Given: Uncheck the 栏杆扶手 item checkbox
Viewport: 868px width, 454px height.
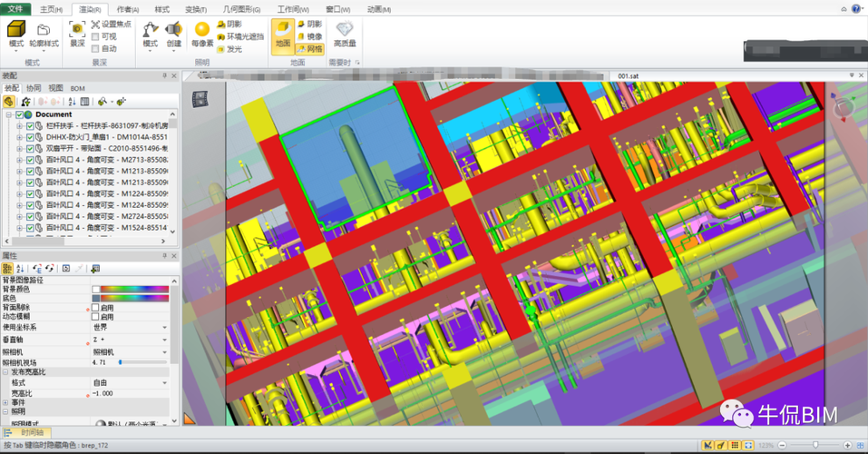Looking at the screenshot, I should [x=30, y=126].
